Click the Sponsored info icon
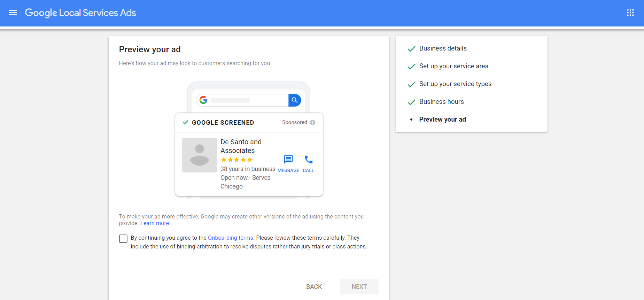 click(312, 122)
